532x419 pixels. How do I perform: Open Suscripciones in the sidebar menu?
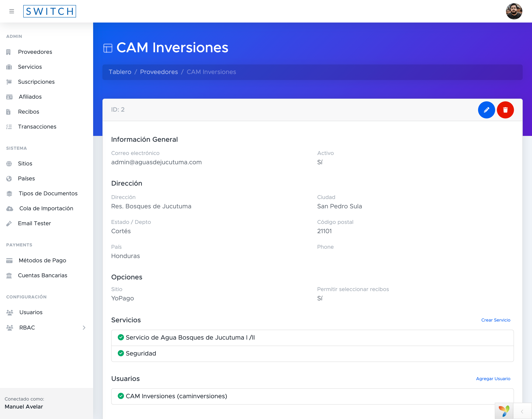[x=36, y=82]
